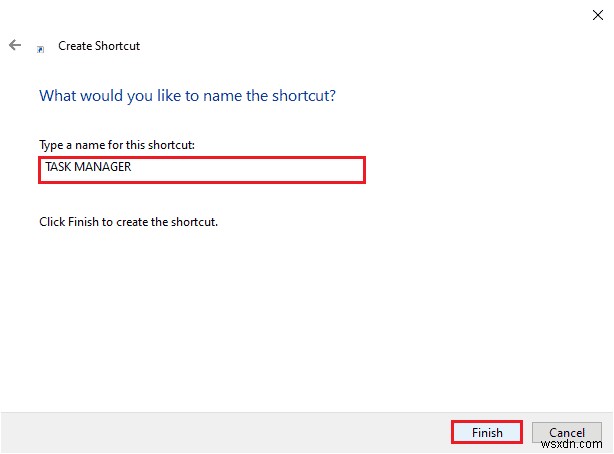Click the shortcut name field containing TASK MANAGER
This screenshot has width=614, height=454.
(x=202, y=170)
